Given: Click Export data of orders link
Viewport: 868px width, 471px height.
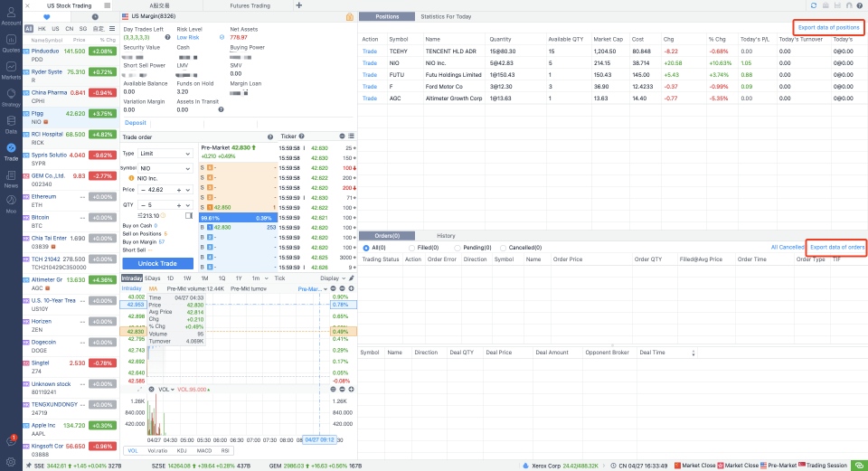Looking at the screenshot, I should [837, 247].
